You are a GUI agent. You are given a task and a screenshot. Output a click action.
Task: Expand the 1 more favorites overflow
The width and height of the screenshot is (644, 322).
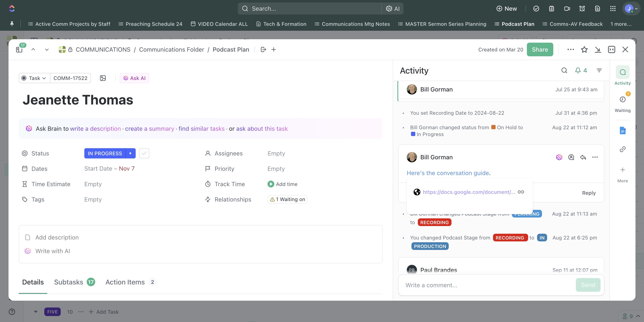pyautogui.click(x=621, y=24)
